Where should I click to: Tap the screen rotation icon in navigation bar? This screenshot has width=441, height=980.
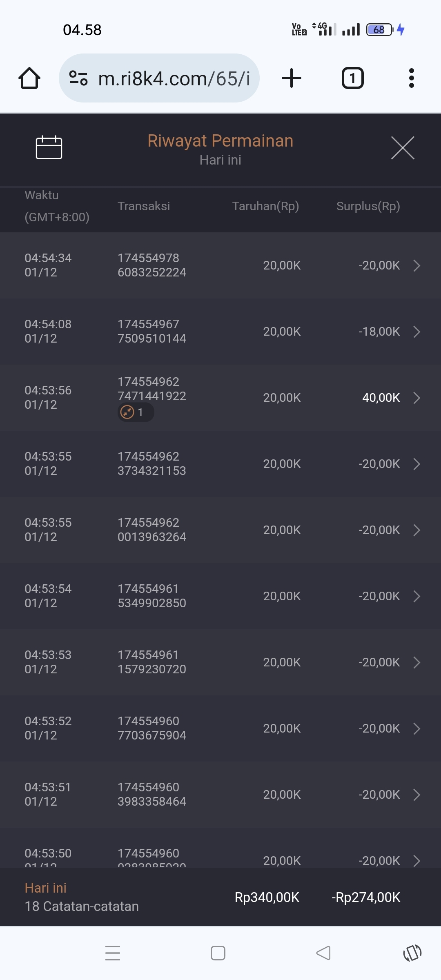pos(412,953)
